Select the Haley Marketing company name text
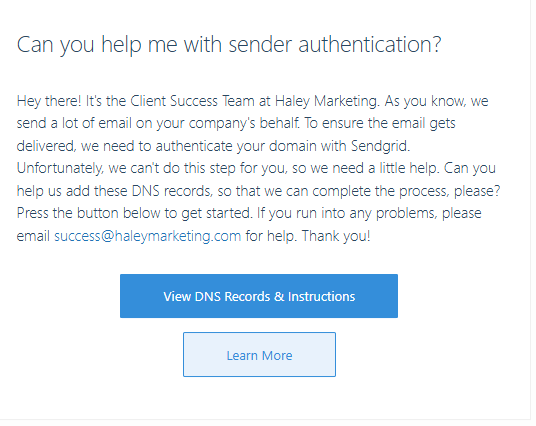The image size is (536, 426). click(327, 102)
